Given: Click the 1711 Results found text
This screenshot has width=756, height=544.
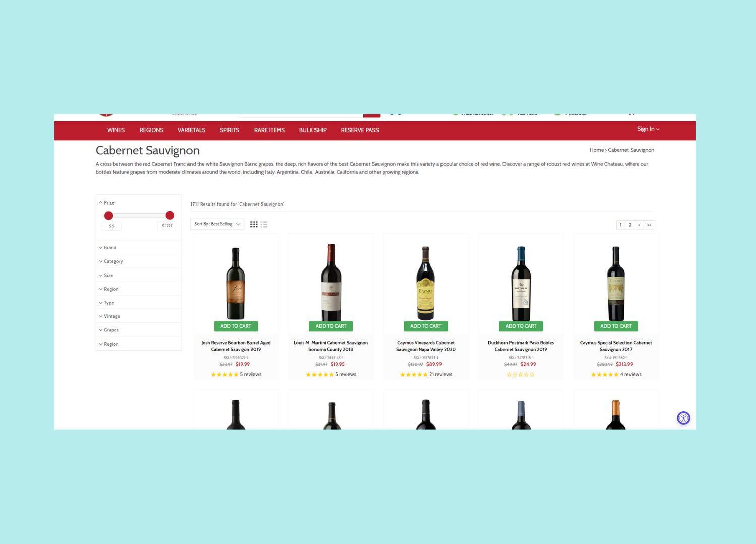Looking at the screenshot, I should click(237, 205).
